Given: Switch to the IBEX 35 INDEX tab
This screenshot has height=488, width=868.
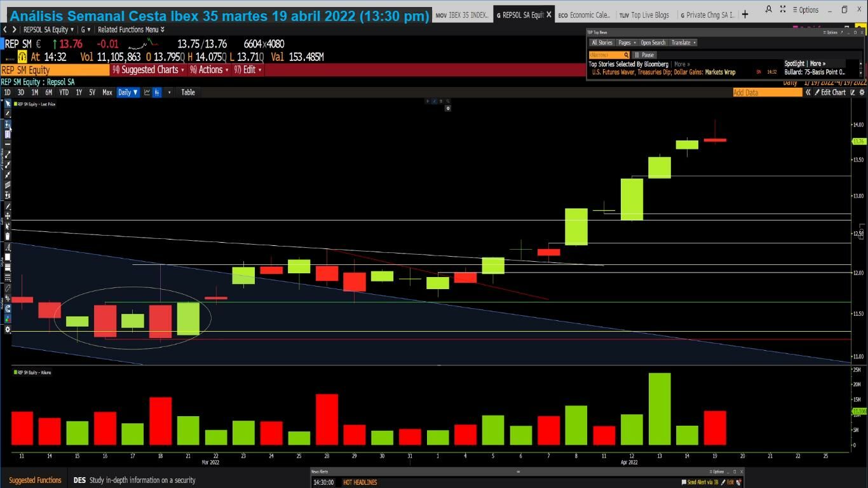Looking at the screenshot, I should click(462, 15).
